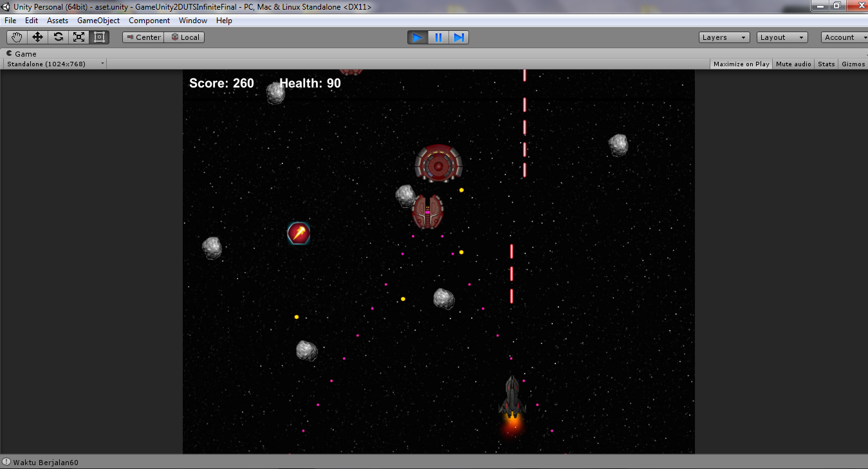
Task: Select the Scale tool
Action: [78, 37]
